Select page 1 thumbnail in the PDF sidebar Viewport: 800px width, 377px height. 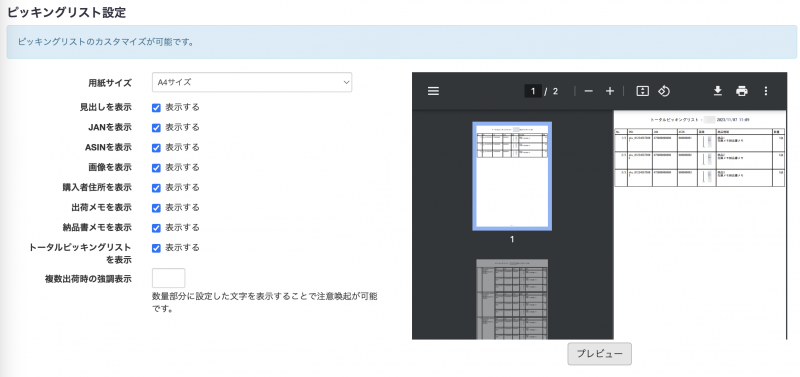click(512, 176)
